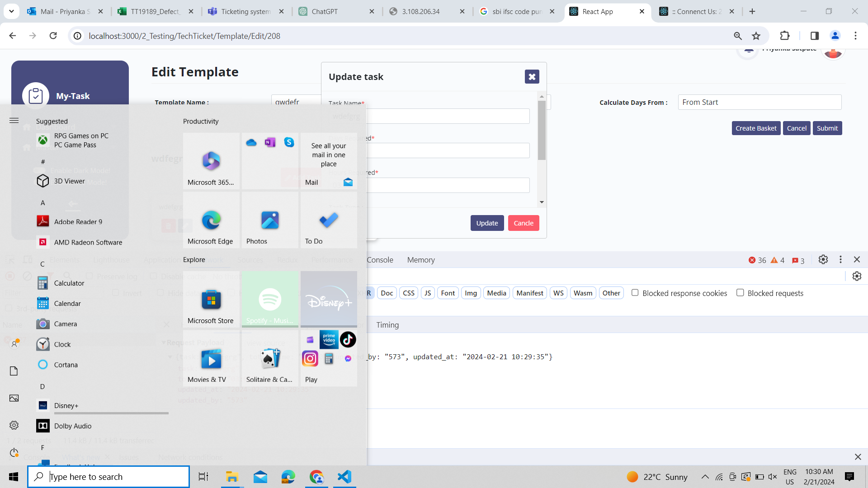The height and width of the screenshot is (488, 868).
Task: Open AMD Radeon Software
Action: [x=102, y=242]
